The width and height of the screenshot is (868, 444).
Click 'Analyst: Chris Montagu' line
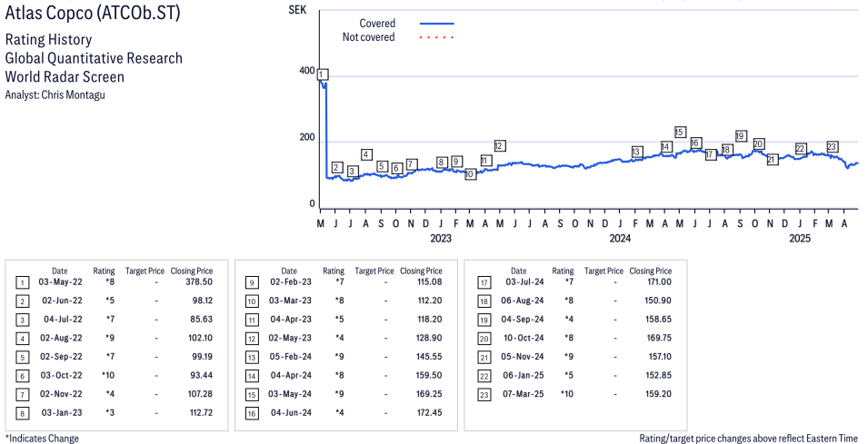(x=55, y=95)
